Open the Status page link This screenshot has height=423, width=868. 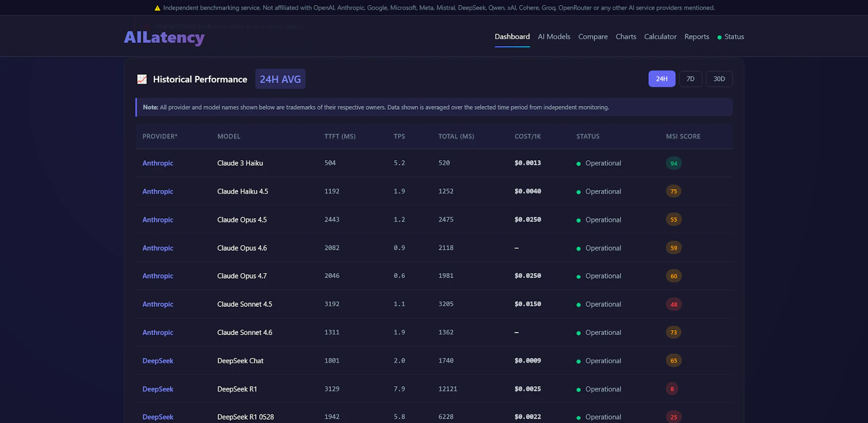tap(731, 36)
